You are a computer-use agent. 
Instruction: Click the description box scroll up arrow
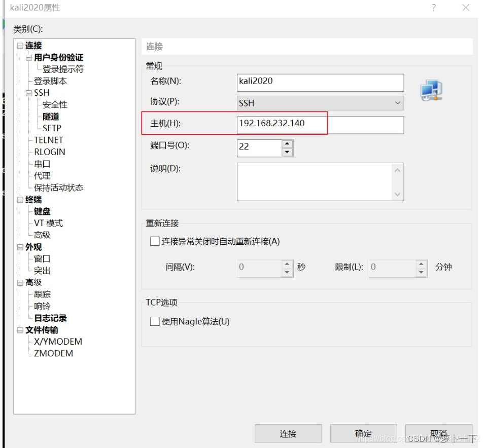(x=397, y=170)
